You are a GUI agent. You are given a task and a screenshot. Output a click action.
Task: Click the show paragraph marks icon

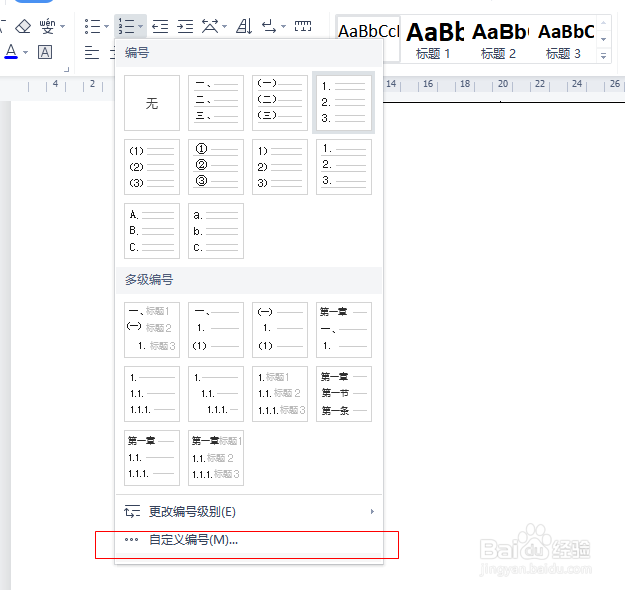pyautogui.click(x=269, y=27)
